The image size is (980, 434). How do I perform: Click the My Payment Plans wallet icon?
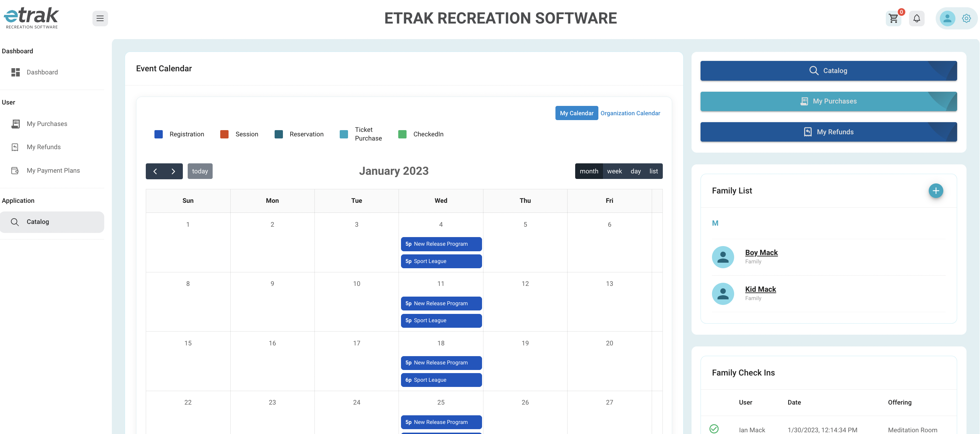[x=15, y=170]
